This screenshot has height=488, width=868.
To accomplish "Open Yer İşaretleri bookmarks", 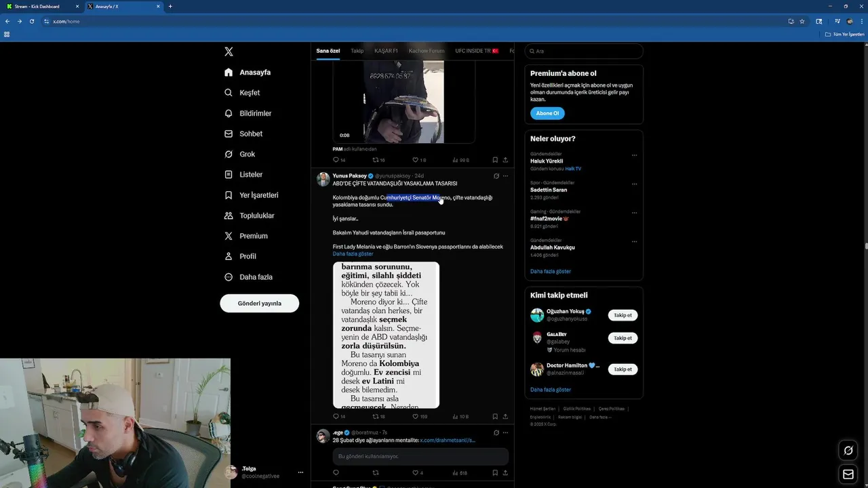I will (251, 195).
